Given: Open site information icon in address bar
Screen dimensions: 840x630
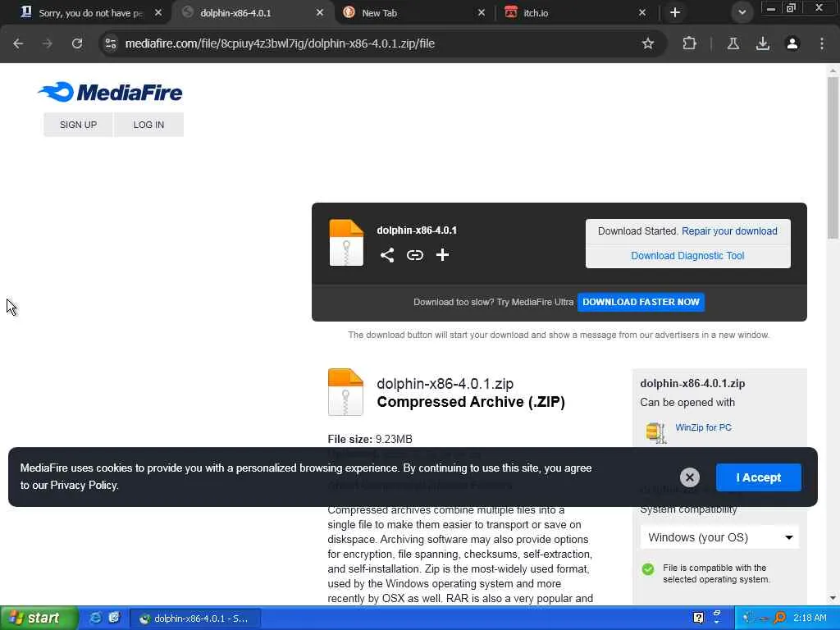Looking at the screenshot, I should [111, 43].
